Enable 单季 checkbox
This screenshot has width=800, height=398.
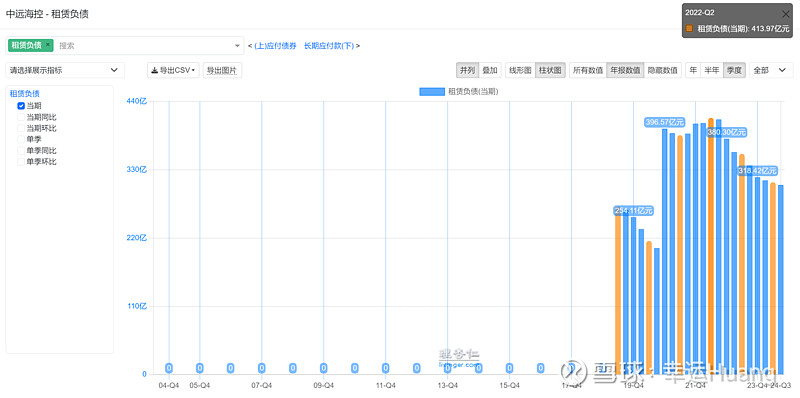click(x=21, y=139)
